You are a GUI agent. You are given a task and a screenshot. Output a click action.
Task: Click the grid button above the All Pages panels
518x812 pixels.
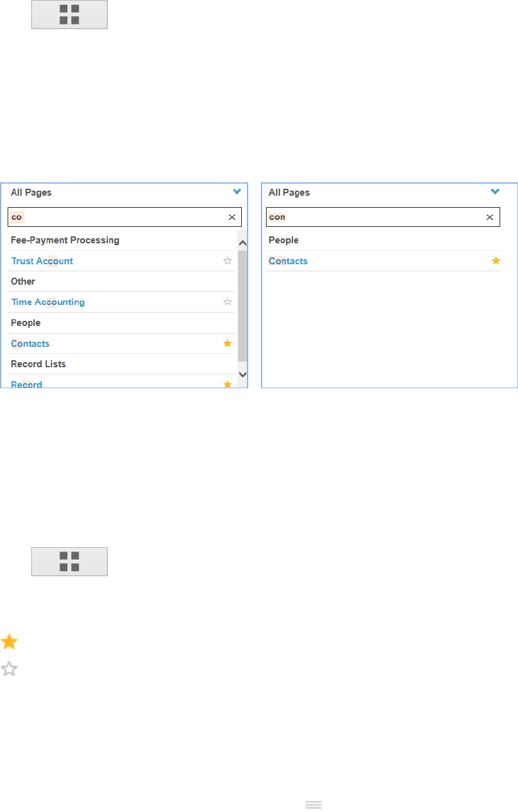(69, 15)
